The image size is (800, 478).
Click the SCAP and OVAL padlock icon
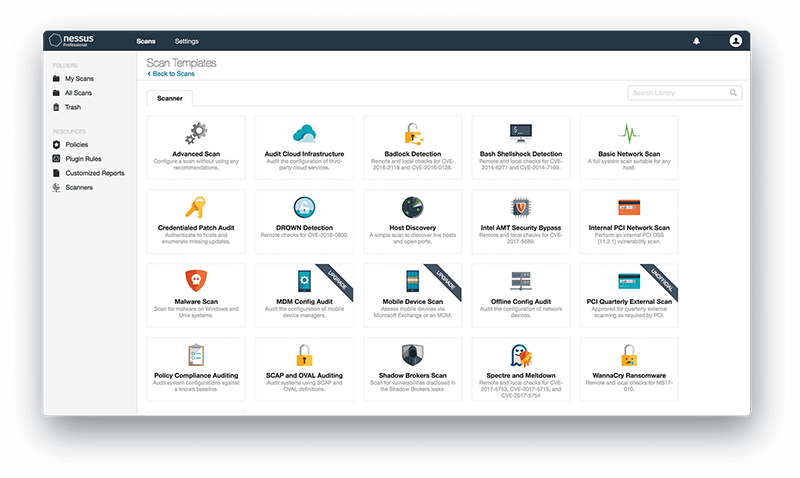click(305, 355)
